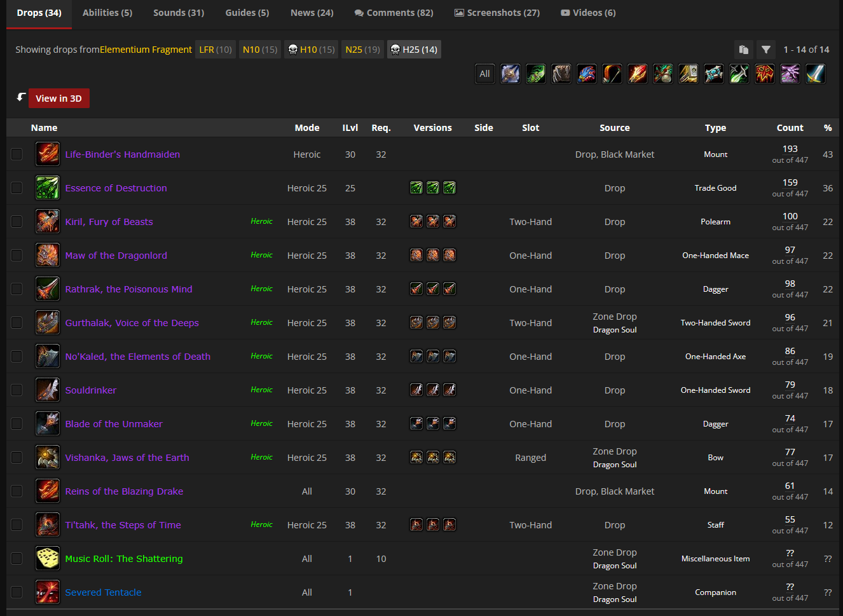The image size is (843, 616).
Task: Click the Maw of the Dragonlord icon
Action: click(48, 255)
